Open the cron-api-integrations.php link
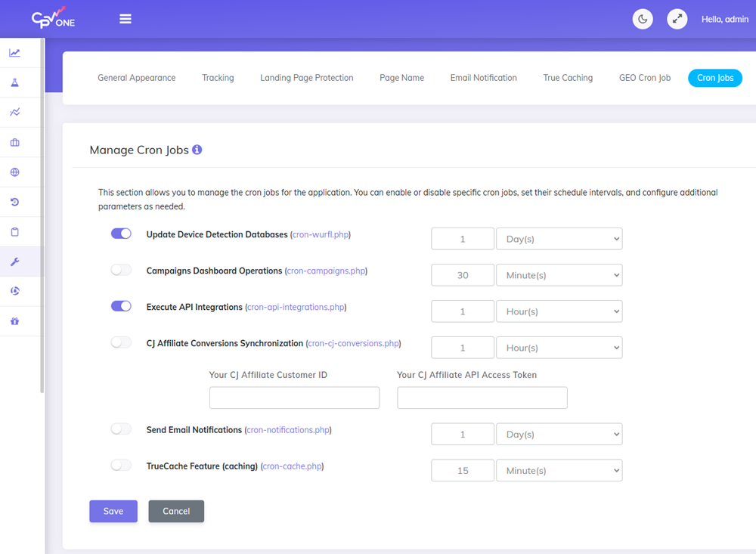 click(296, 307)
